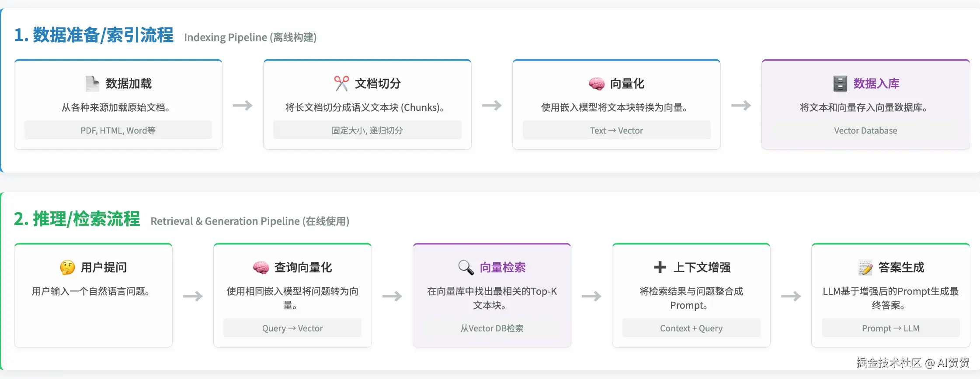
Task: Click the brain icon beside 查询向量化
Action: 261,267
